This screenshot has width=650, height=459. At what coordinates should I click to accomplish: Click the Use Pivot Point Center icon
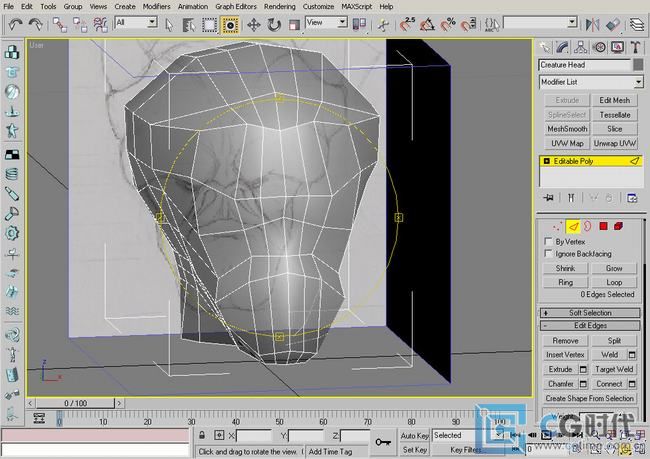(x=359, y=24)
